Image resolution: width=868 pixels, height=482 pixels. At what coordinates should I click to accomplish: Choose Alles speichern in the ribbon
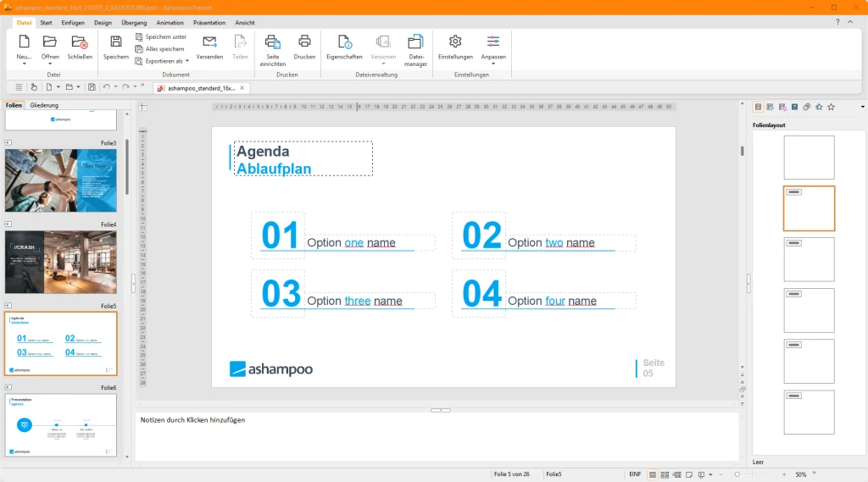click(x=160, y=48)
